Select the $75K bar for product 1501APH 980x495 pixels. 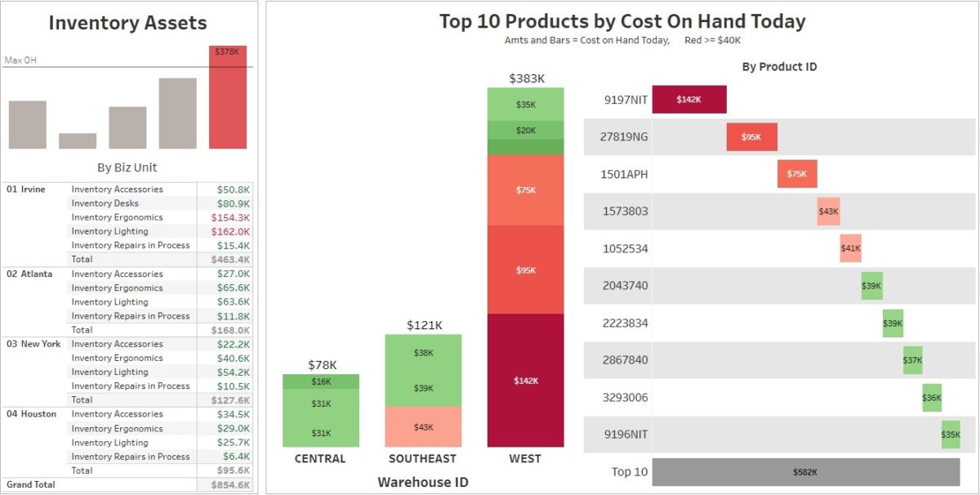796,174
